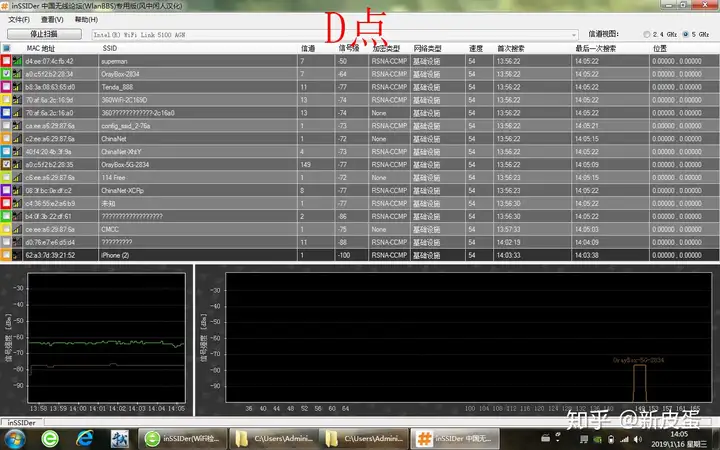Click signal icon of iPhone (2) row
Image resolution: width=720 pixels, height=450 pixels.
[17, 255]
